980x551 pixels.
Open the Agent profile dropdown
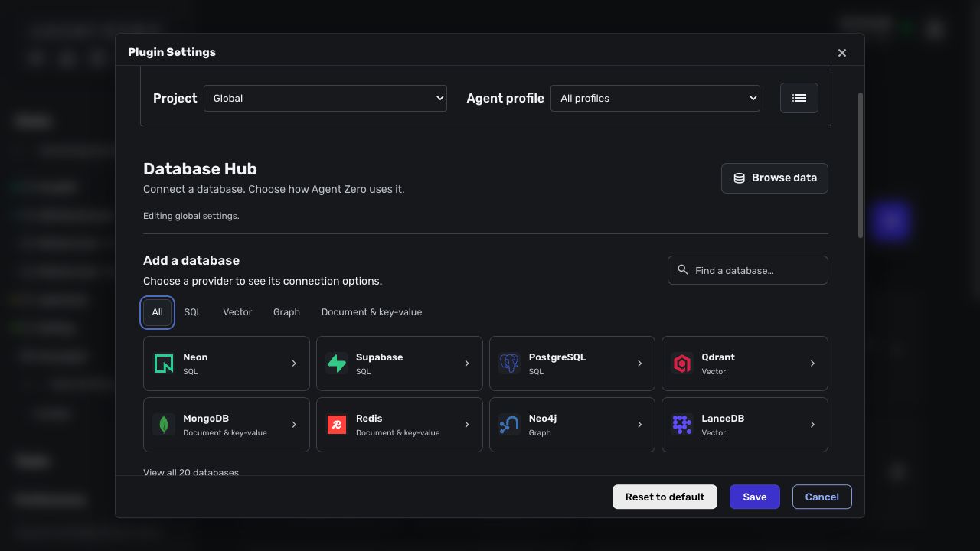pos(655,98)
